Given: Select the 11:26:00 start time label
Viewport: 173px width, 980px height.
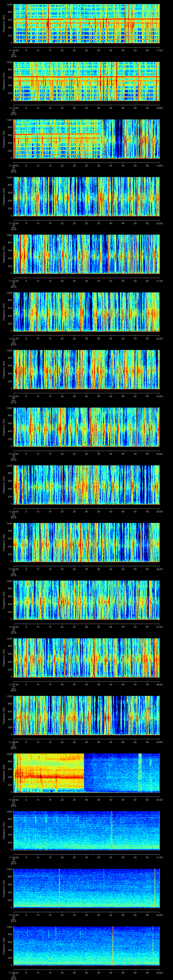Looking at the screenshot, I should click(x=14, y=627).
